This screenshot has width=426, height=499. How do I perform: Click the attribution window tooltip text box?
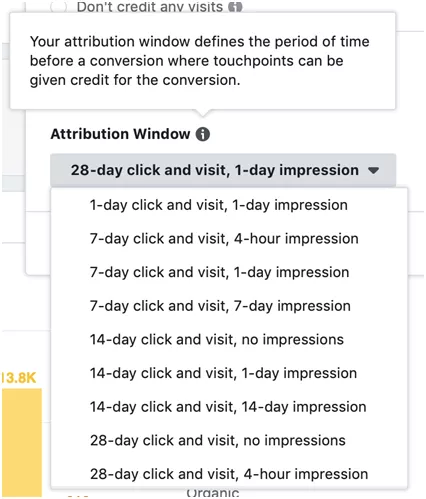203,61
